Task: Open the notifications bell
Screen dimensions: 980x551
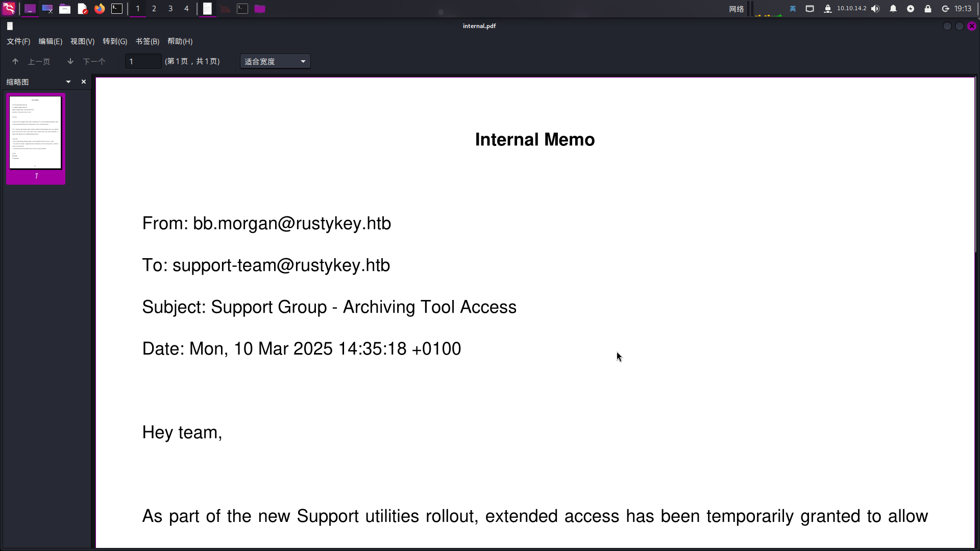Action: click(893, 9)
